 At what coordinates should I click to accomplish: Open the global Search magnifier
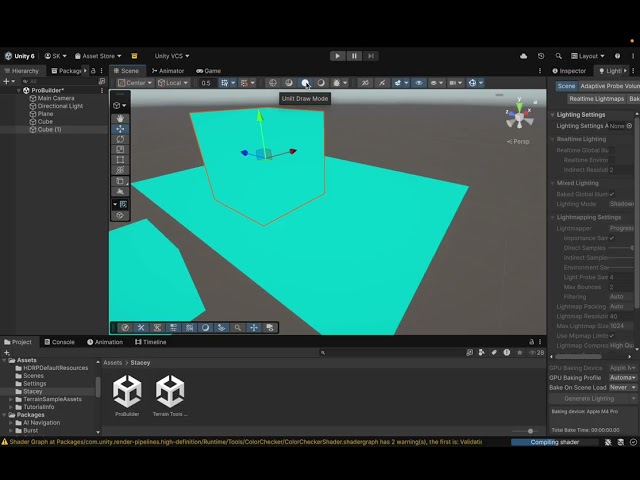point(558,56)
